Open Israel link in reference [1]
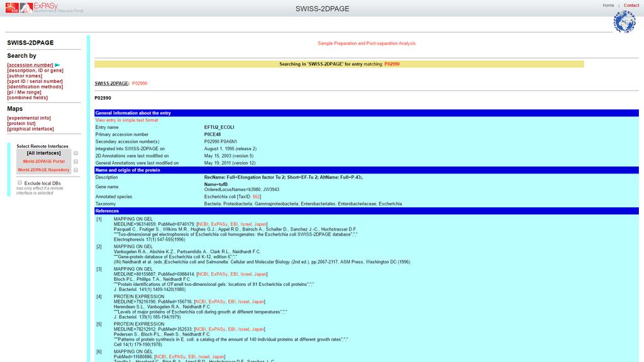 click(246, 224)
